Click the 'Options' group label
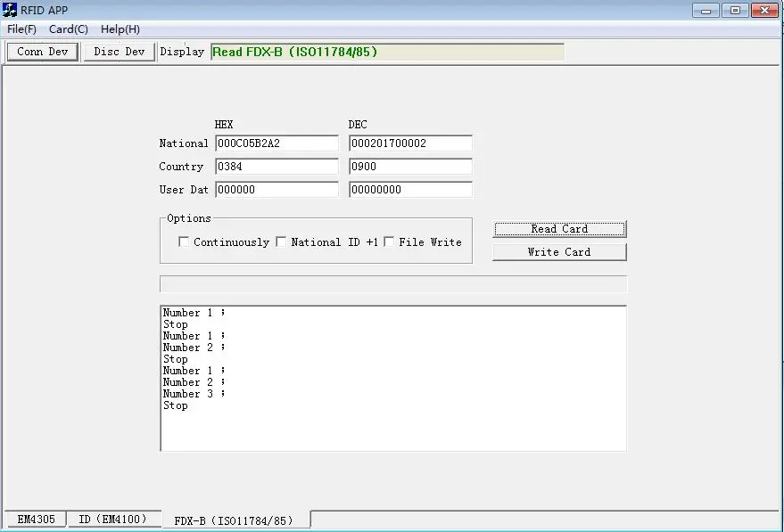Image resolution: width=784 pixels, height=532 pixels. tap(189, 218)
